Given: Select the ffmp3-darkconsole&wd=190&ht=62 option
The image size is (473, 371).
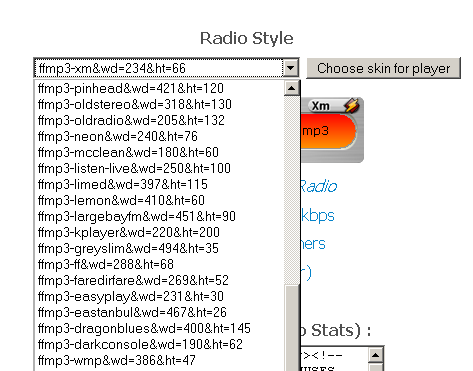Looking at the screenshot, I should [159, 344].
